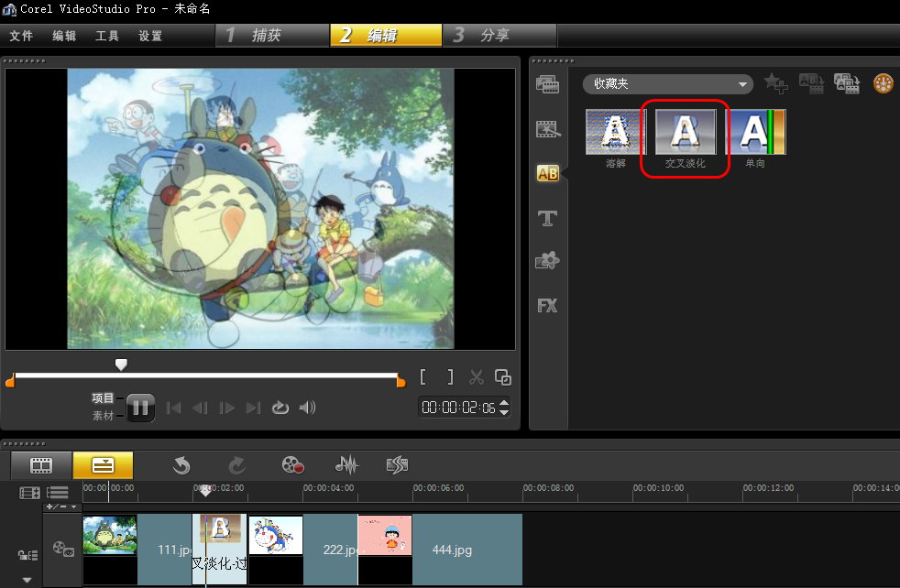
Task: Toggle the repeat playback button
Action: click(280, 408)
